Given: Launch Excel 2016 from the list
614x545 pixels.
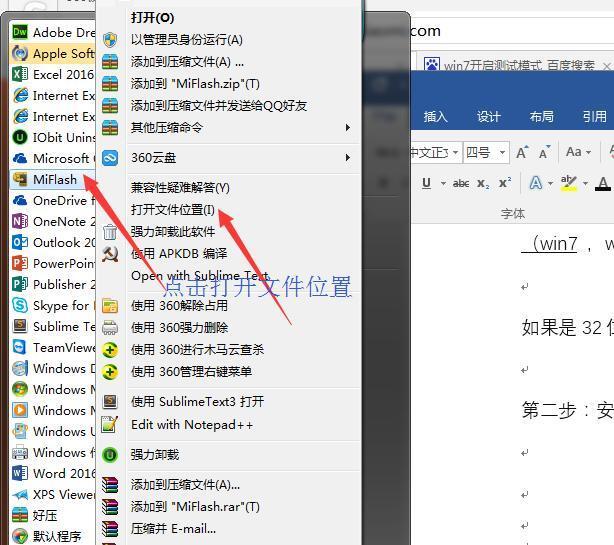Looking at the screenshot, I should click(53, 74).
